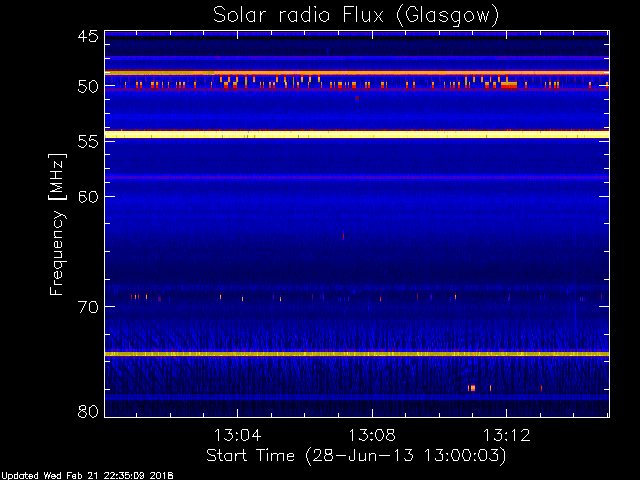Screen dimensions: 640x480
Task: Click the time tick label 13:12
Action: pos(507,435)
